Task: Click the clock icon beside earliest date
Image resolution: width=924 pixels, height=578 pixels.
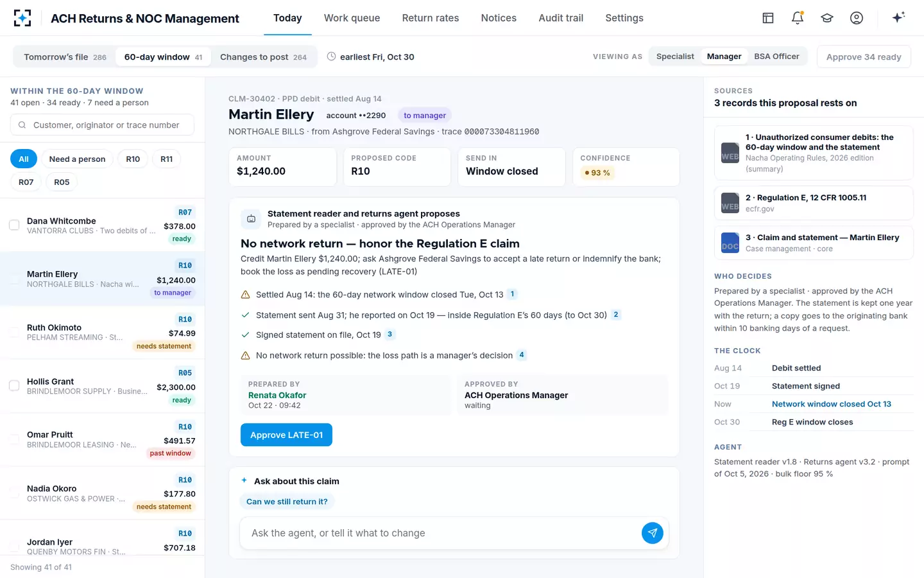Action: 332,57
